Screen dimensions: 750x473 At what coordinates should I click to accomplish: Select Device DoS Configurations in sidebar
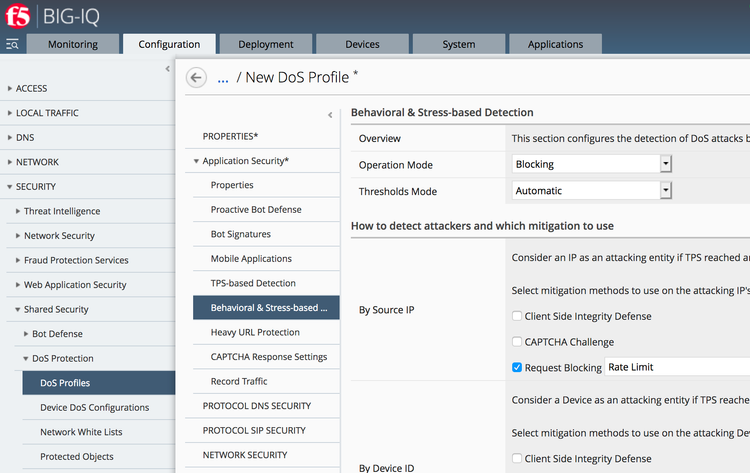(94, 407)
